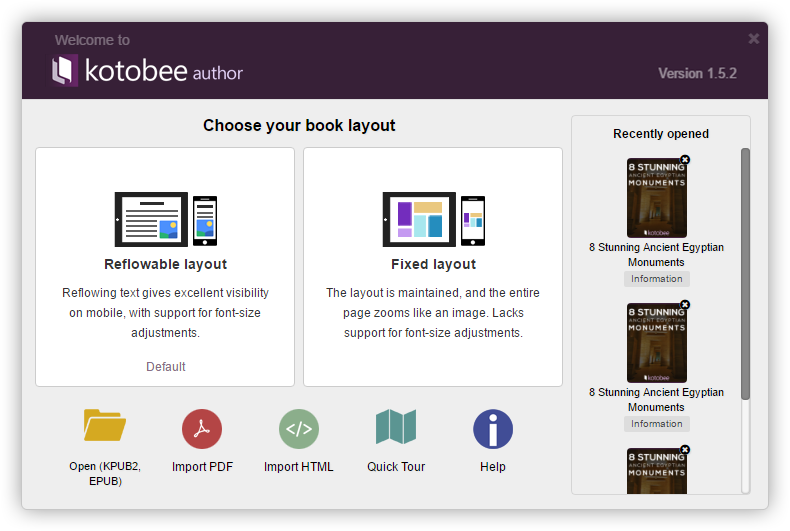Click the Import HTML green code icon
790x531 pixels.
point(299,429)
